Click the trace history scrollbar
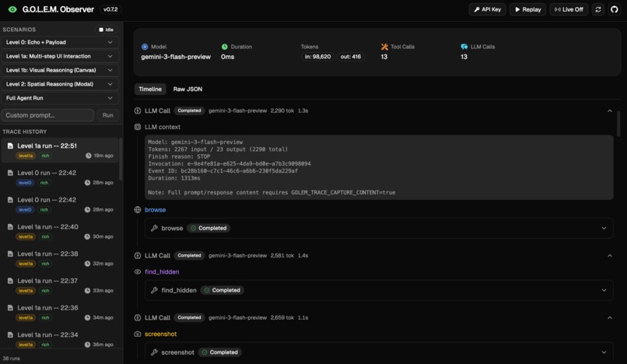 (x=121, y=159)
